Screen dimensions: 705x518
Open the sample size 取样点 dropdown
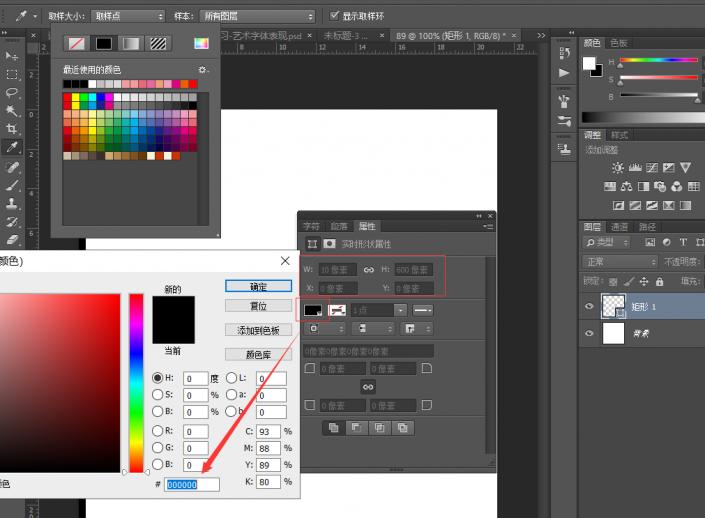[x=128, y=16]
